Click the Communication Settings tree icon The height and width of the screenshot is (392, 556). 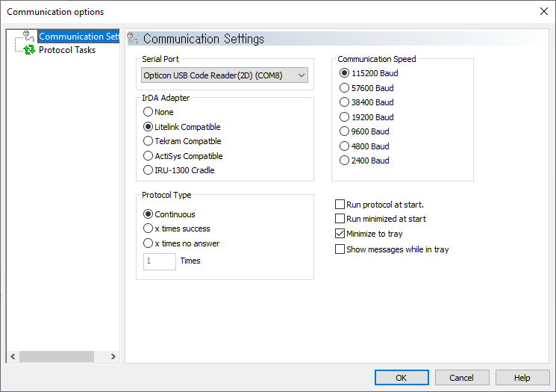coord(28,36)
